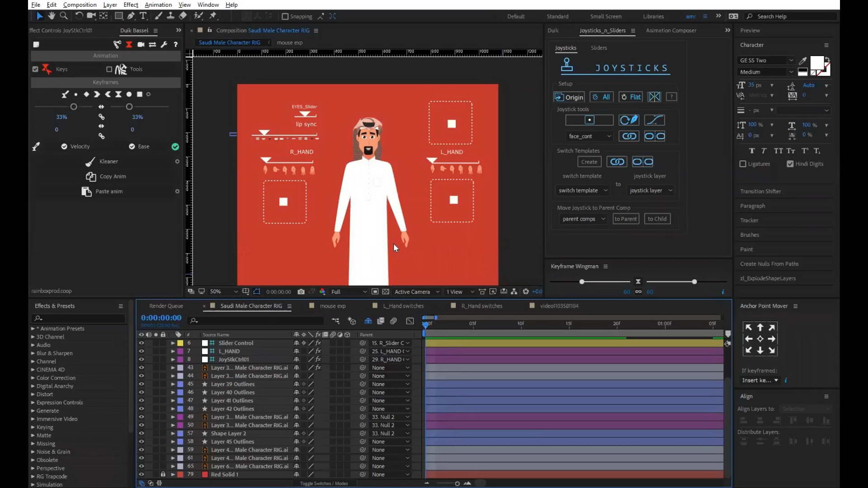This screenshot has height=488, width=868.
Task: Check the Ligatures checkbox
Action: pyautogui.click(x=743, y=164)
